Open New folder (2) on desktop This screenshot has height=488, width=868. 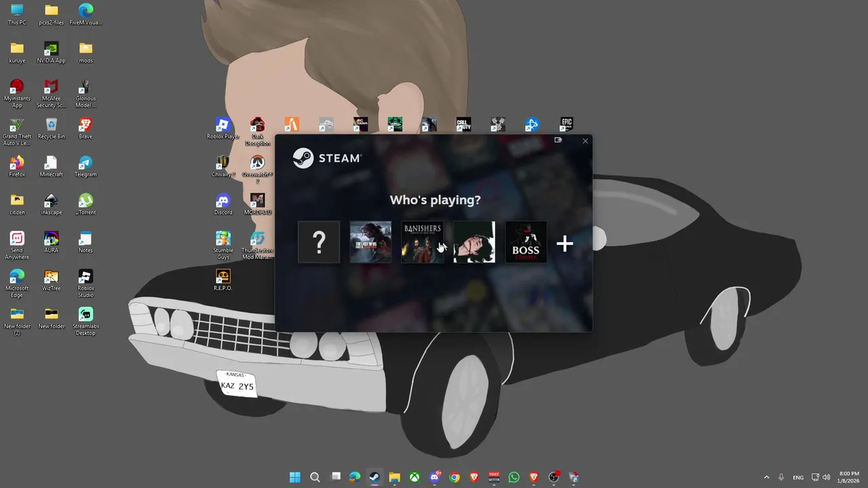coord(17,321)
